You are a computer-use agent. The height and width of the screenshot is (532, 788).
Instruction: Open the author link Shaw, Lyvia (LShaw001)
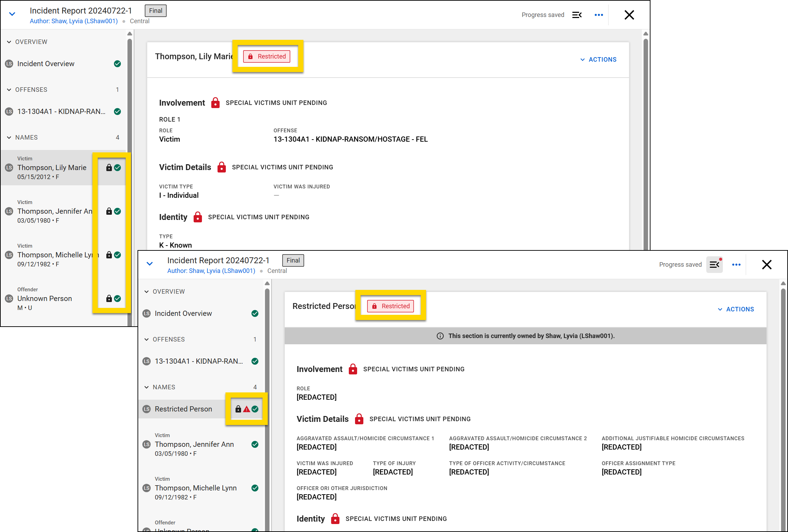click(x=74, y=21)
